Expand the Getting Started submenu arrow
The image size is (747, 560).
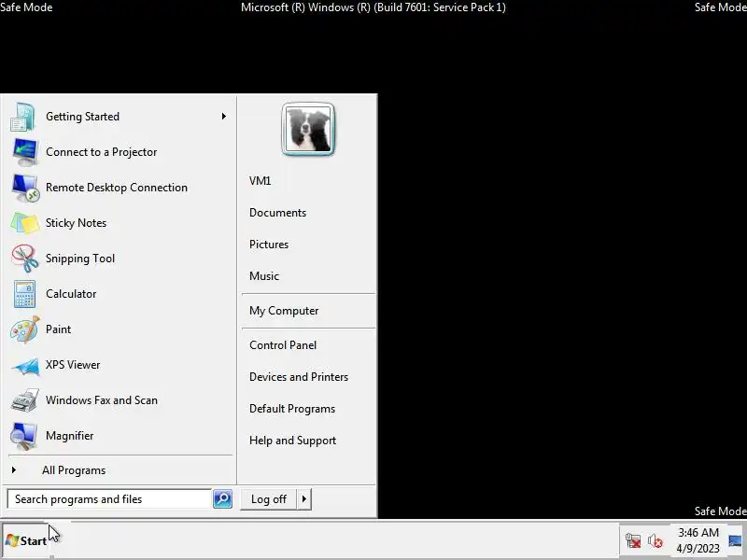pos(223,116)
